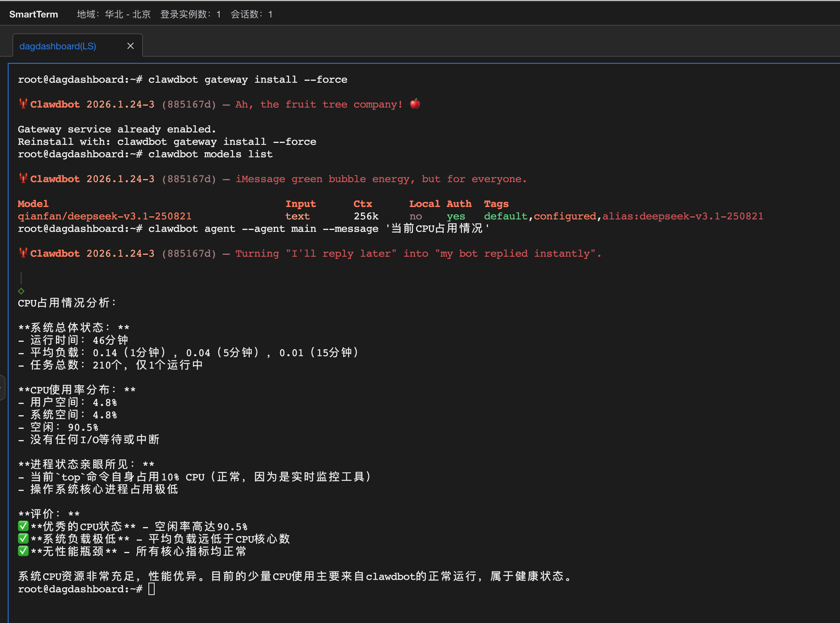
Task: Click the green checkmark beside 系统负载极低
Action: click(x=23, y=539)
